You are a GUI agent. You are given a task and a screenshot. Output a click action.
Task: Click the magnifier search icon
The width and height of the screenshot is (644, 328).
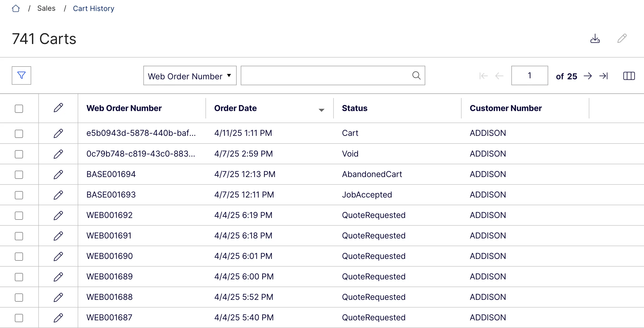coord(416,75)
